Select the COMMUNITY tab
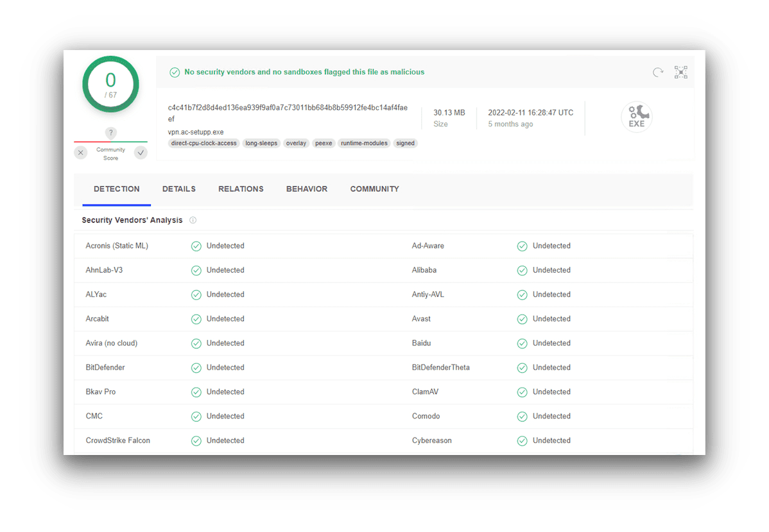This screenshot has height=532, width=769. pyautogui.click(x=374, y=189)
